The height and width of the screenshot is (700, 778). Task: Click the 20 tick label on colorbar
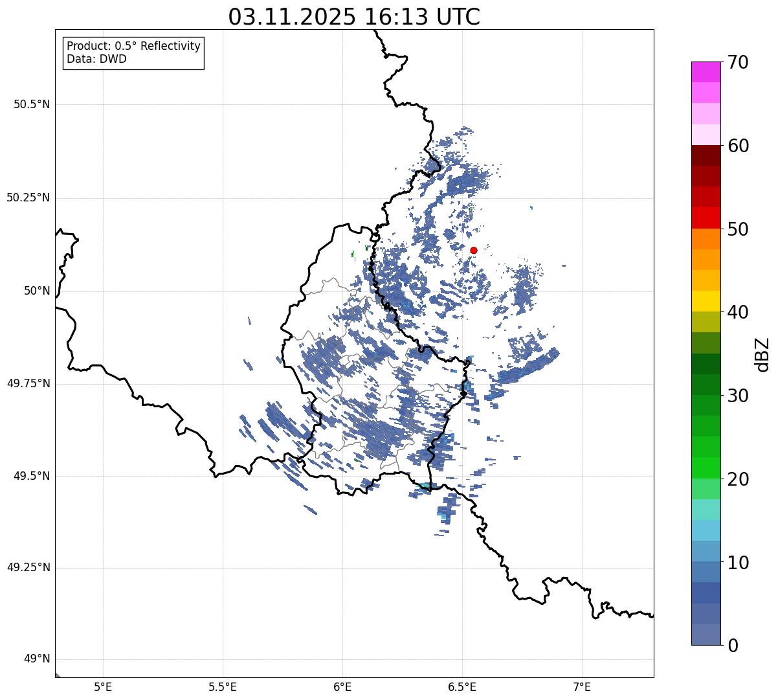(737, 479)
